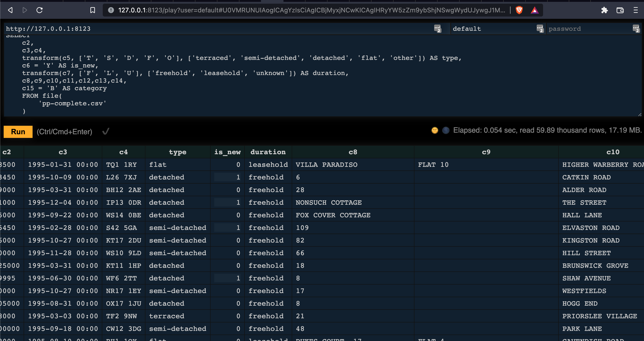Open the browser hamburger menu
The width and height of the screenshot is (644, 341).
tap(636, 10)
